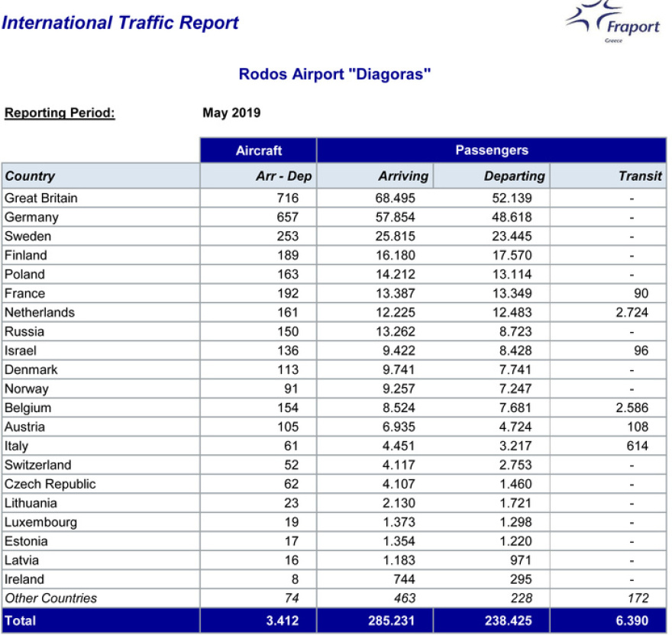Viewport: 672px width, 635px height.
Task: Click the Other Countries row label
Action: tap(51, 598)
